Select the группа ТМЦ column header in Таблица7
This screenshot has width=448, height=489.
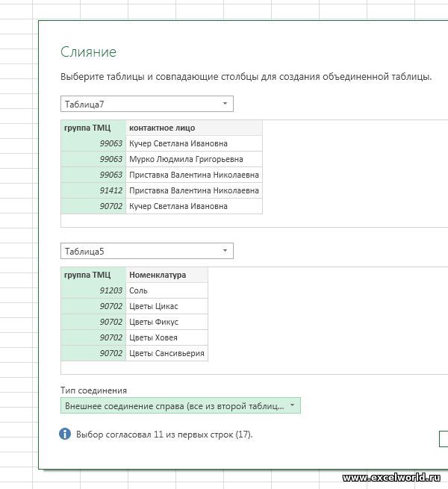pyautogui.click(x=93, y=128)
